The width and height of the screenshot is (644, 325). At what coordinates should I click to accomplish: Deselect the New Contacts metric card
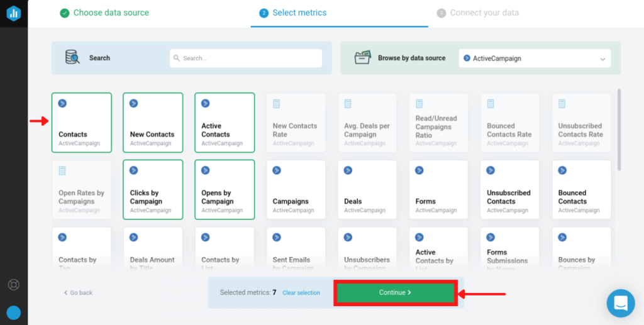(x=153, y=123)
